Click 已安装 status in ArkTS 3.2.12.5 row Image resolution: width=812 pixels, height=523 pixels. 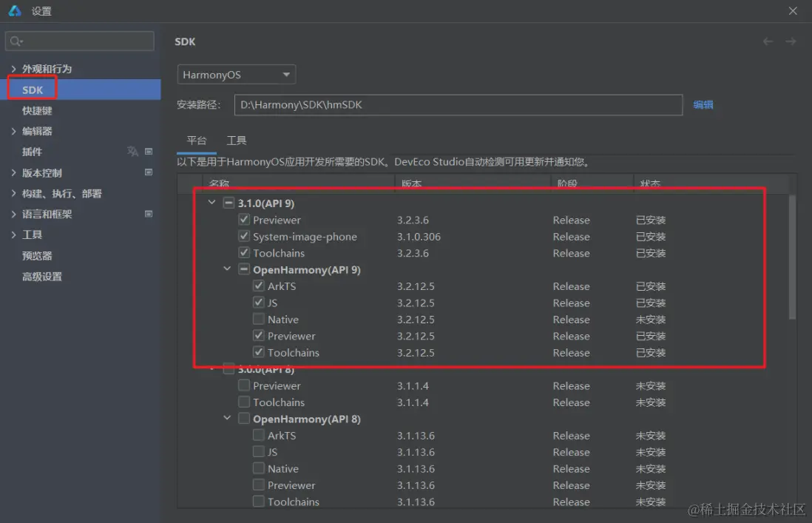651,286
